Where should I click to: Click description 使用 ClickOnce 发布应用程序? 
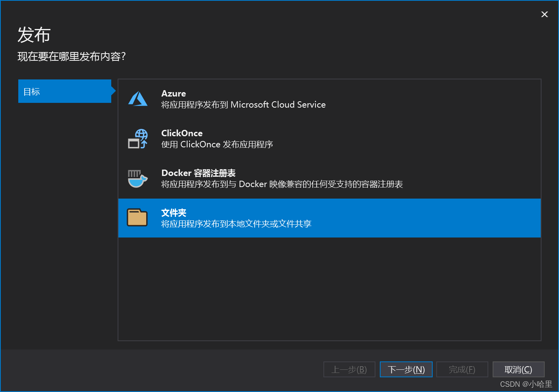pyautogui.click(x=217, y=145)
